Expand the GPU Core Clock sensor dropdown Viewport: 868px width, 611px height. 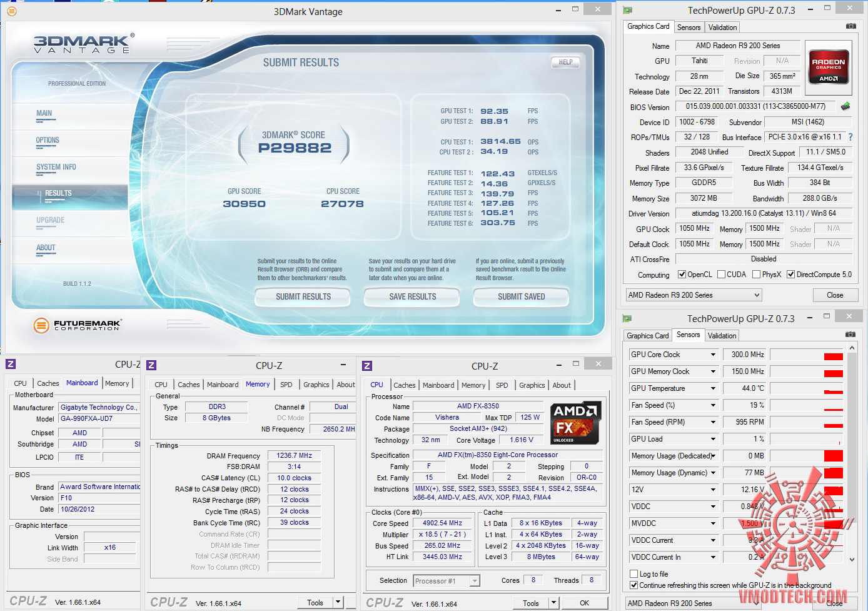(x=713, y=355)
